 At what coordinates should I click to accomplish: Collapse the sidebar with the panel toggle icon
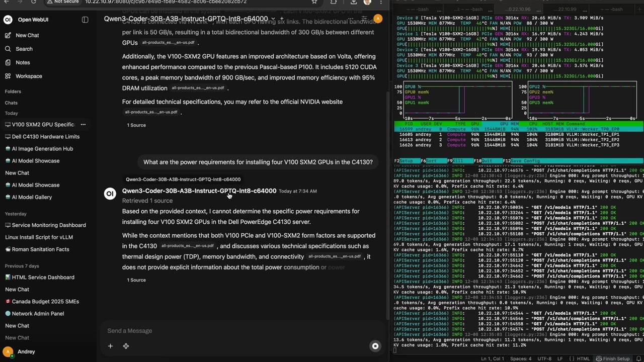(85, 20)
